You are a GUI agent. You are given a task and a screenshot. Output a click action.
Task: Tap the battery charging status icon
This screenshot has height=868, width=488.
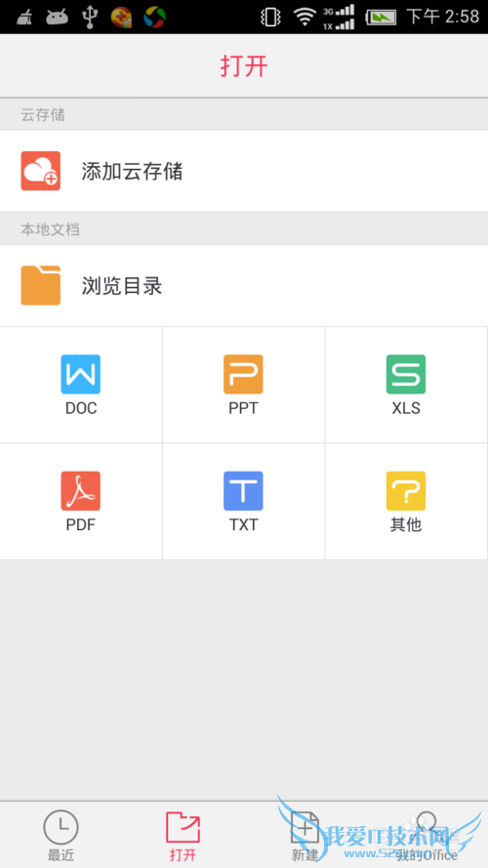pyautogui.click(x=381, y=18)
